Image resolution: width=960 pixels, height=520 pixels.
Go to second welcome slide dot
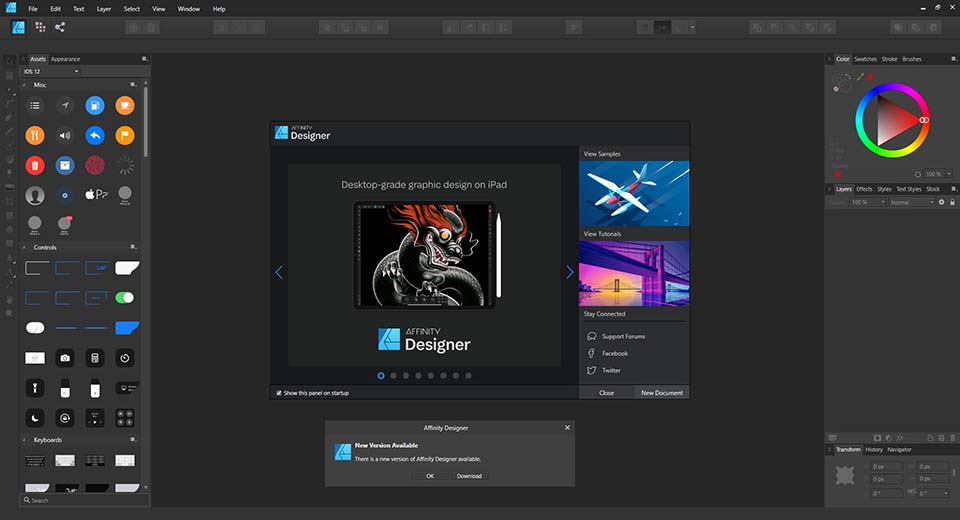[394, 375]
